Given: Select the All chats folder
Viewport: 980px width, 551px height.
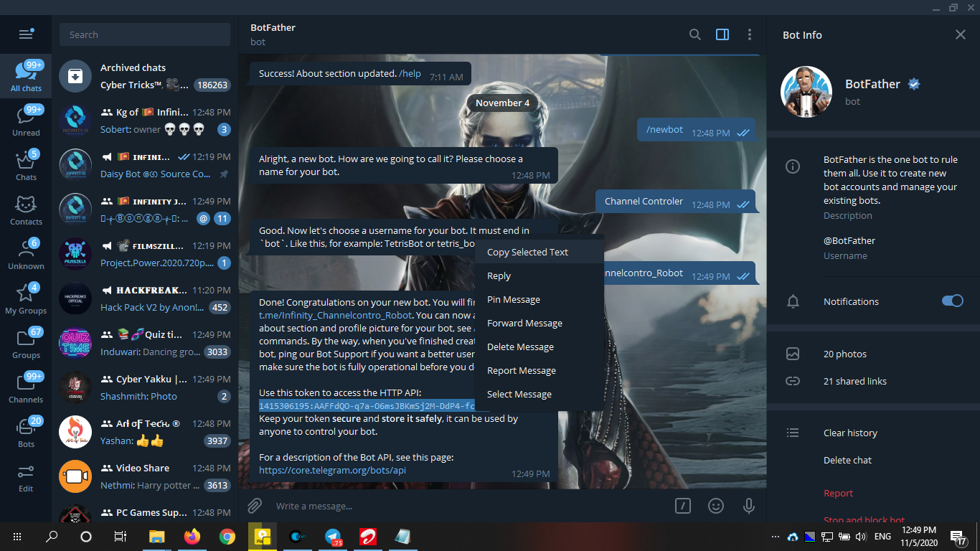Looking at the screenshot, I should point(26,77).
